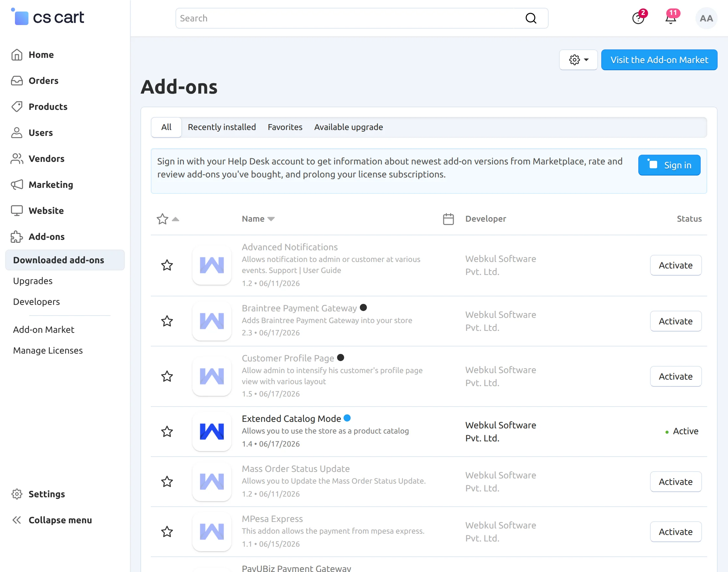
Task: Activate the MPesa Express add-on
Action: tap(676, 532)
